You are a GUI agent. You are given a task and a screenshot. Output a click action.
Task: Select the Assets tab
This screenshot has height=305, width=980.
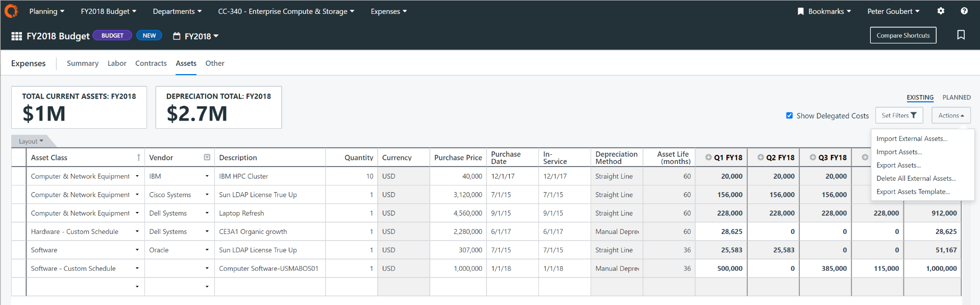click(186, 63)
